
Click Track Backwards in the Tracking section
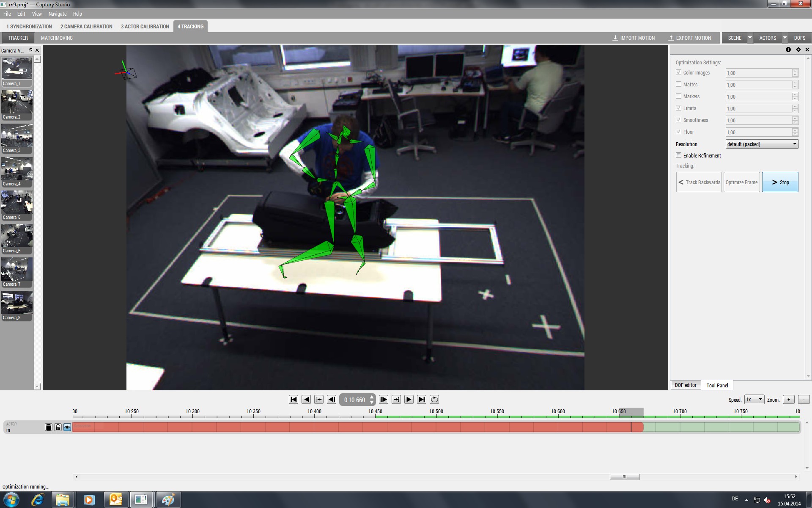point(699,182)
